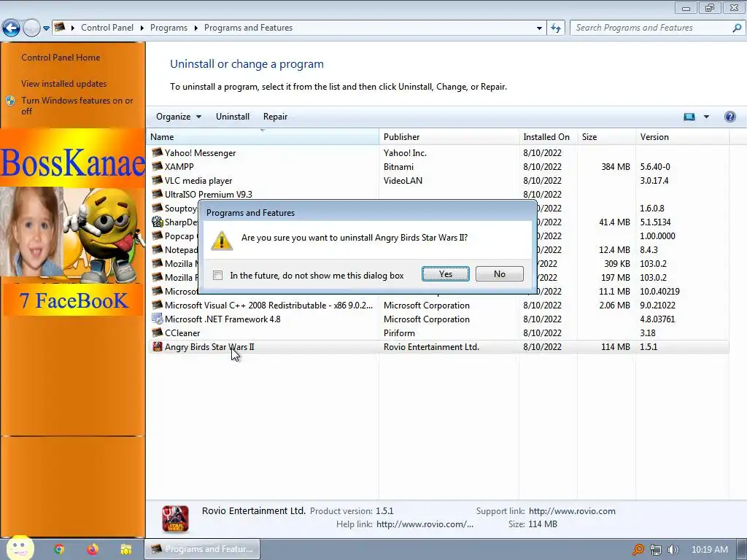Click the Back navigation arrow
Screen dimensions: 747x560
pyautogui.click(x=11, y=28)
